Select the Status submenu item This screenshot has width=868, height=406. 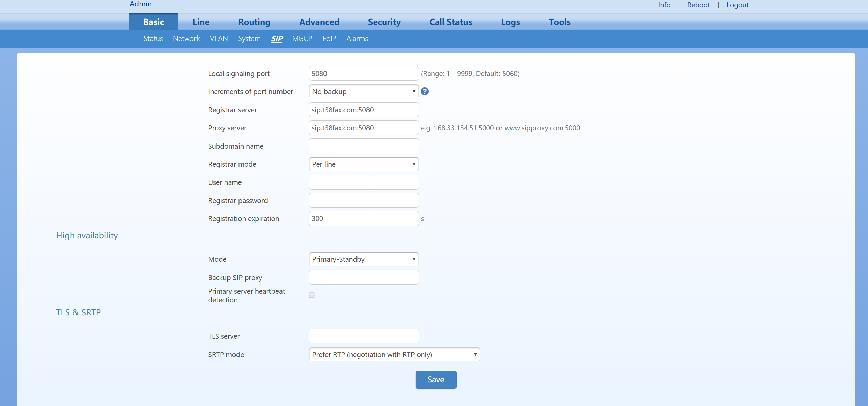(x=153, y=38)
